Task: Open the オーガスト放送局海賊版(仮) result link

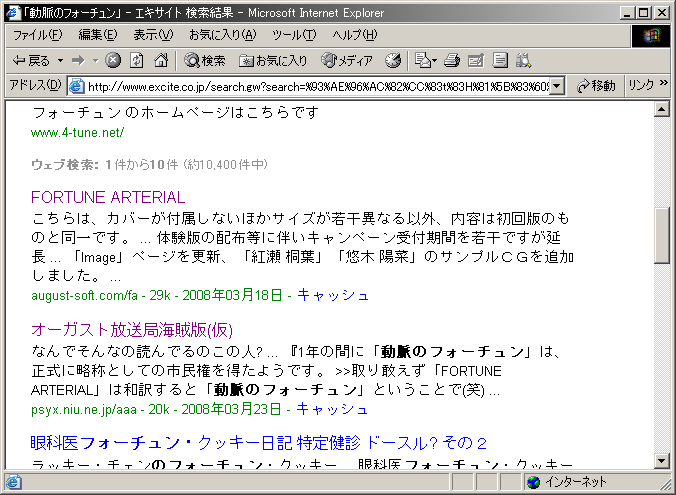Action: click(132, 330)
